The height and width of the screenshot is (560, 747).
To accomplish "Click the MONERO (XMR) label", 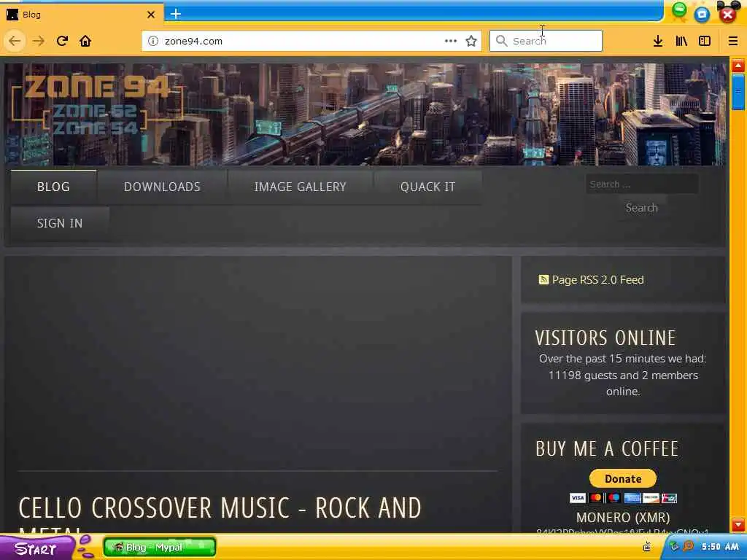I will 623,517.
